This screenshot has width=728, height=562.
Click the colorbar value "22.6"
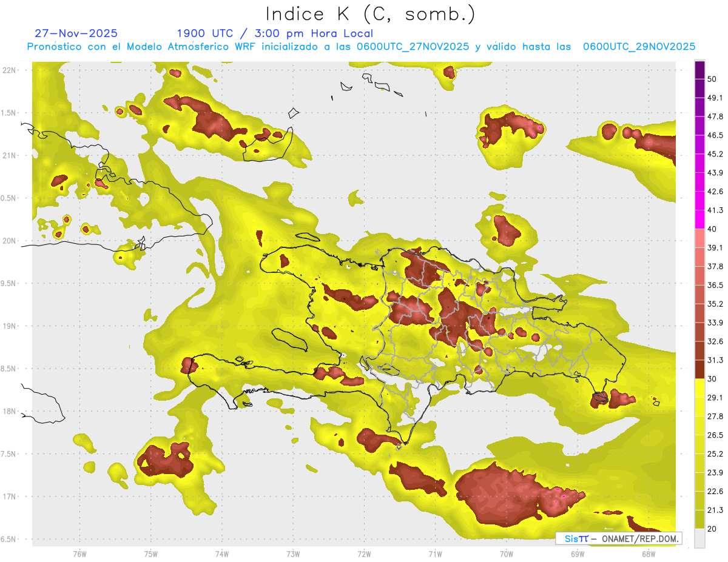point(715,491)
